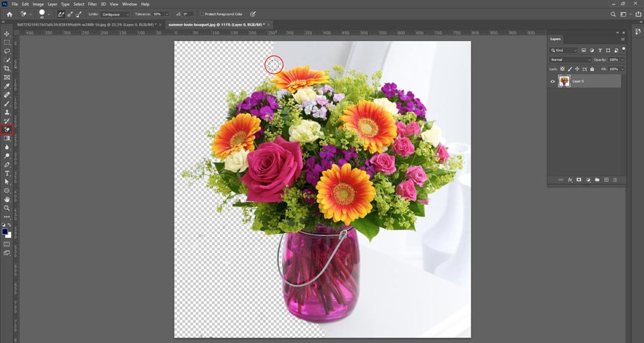Open the Opacity slider dropdown
The image size is (644, 343).
pos(623,59)
